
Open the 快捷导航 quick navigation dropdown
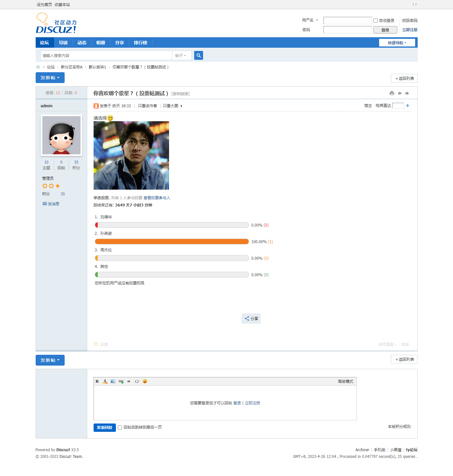397,43
